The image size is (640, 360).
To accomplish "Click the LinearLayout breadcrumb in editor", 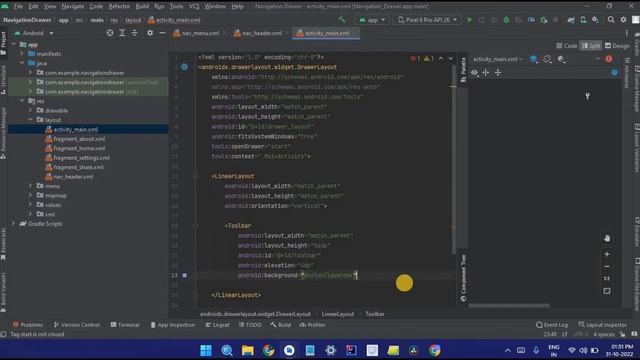I will click(338, 314).
